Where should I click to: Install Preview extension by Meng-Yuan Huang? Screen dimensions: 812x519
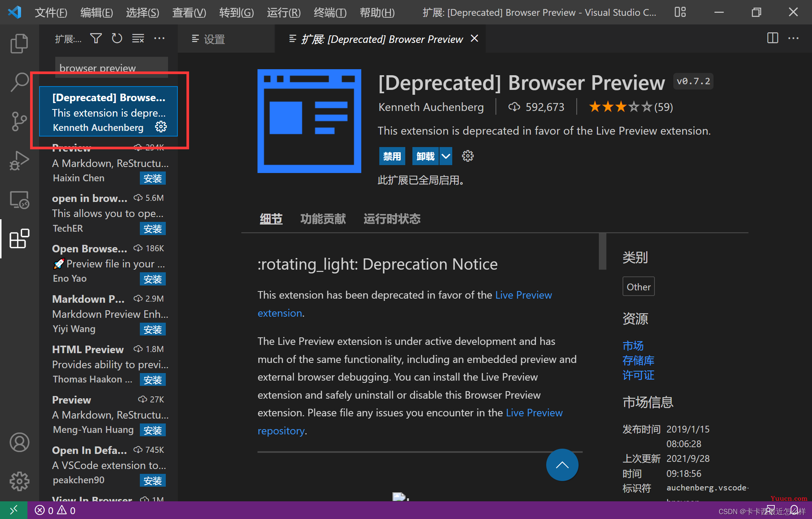pos(153,430)
